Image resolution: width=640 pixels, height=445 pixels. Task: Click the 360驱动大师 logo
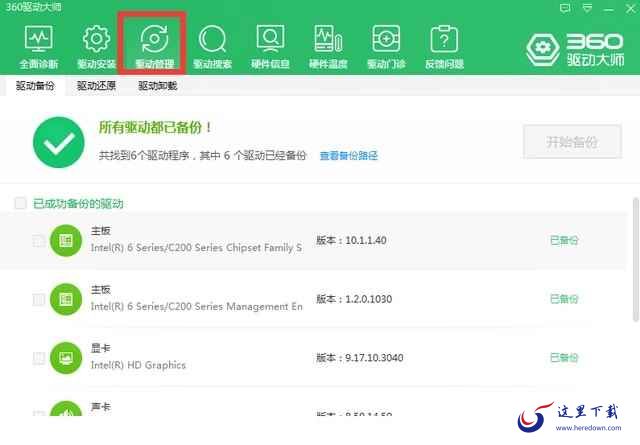click(575, 49)
